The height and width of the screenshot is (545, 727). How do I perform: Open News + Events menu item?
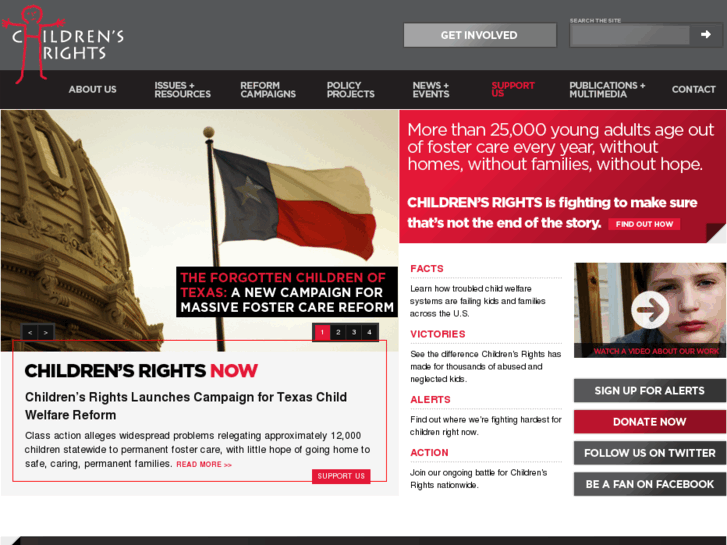pyautogui.click(x=431, y=90)
